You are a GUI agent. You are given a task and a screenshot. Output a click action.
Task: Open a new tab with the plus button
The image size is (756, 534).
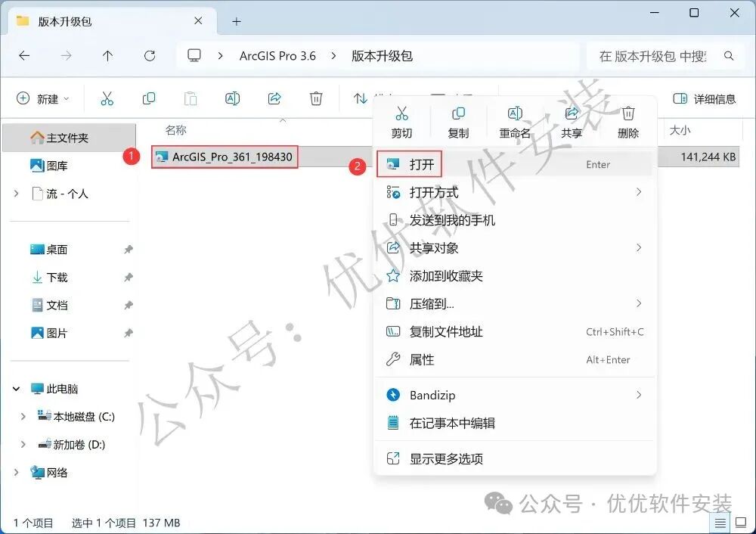(236, 21)
